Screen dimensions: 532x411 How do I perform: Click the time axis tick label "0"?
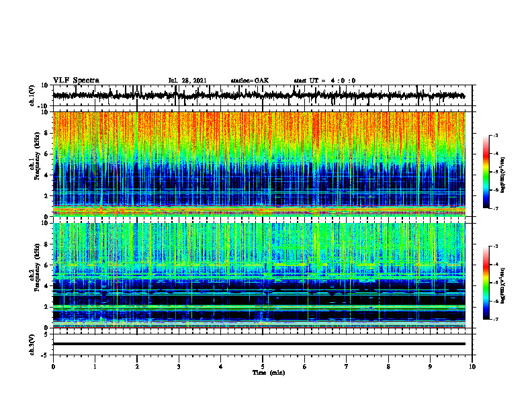tap(53, 367)
